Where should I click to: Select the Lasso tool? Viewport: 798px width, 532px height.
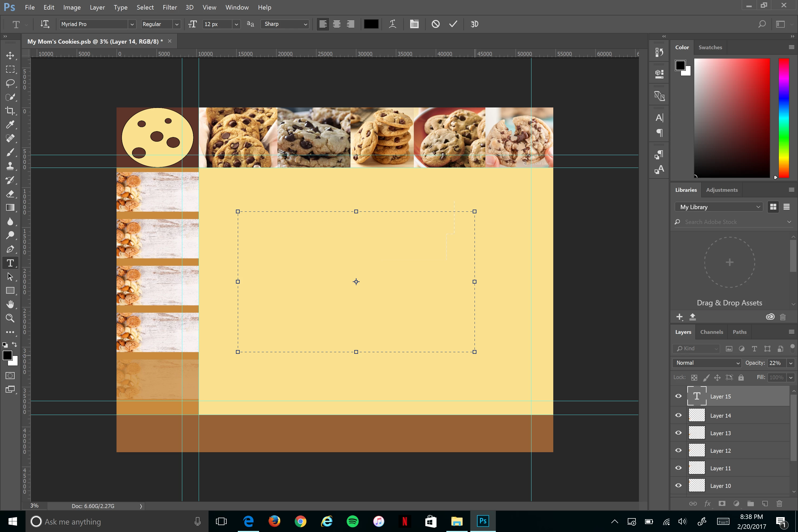10,83
